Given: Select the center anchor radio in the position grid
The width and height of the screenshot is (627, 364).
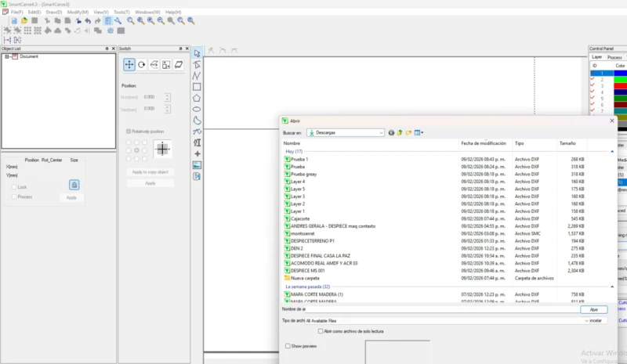Looking at the screenshot, I should 136,150.
